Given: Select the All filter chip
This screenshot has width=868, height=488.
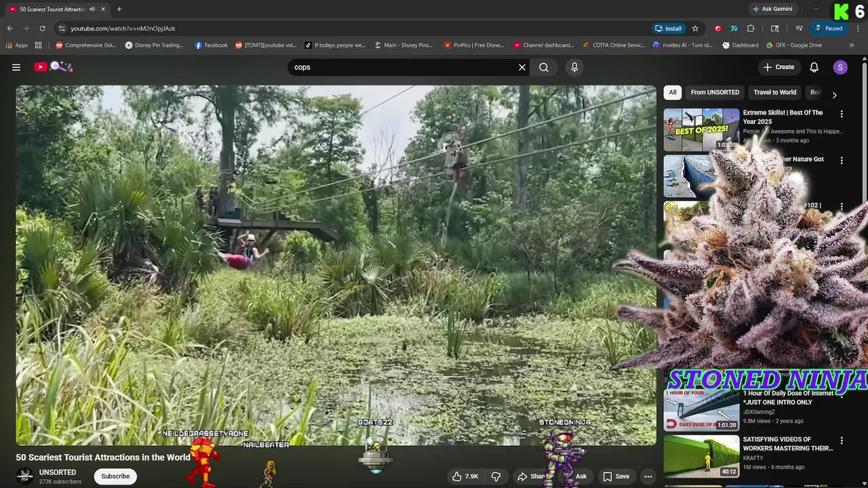Looking at the screenshot, I should click(673, 92).
